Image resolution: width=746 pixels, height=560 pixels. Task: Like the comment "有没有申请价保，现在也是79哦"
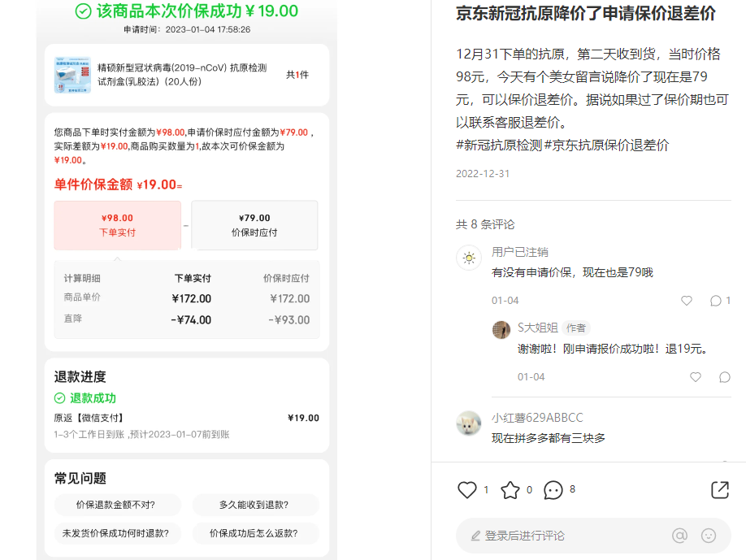coord(686,301)
